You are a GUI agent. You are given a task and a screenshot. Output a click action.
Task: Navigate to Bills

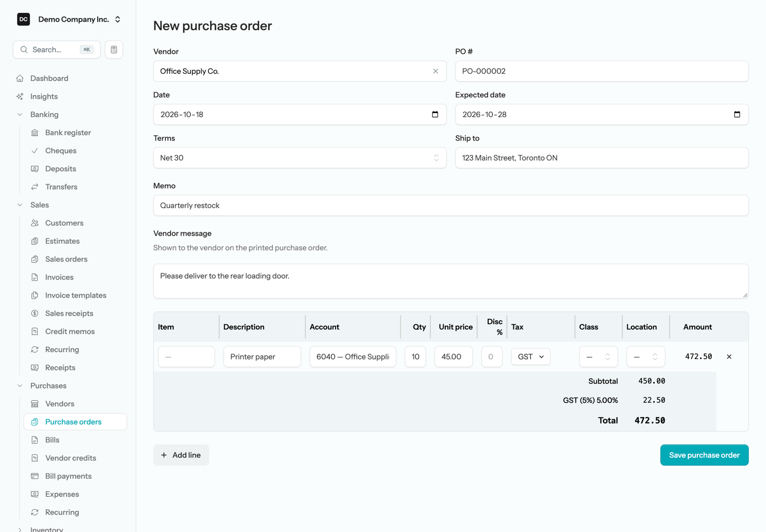click(76, 440)
